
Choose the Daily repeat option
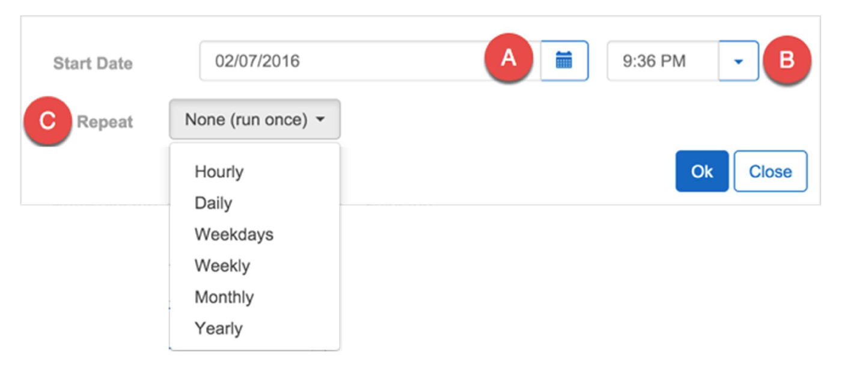click(x=213, y=203)
